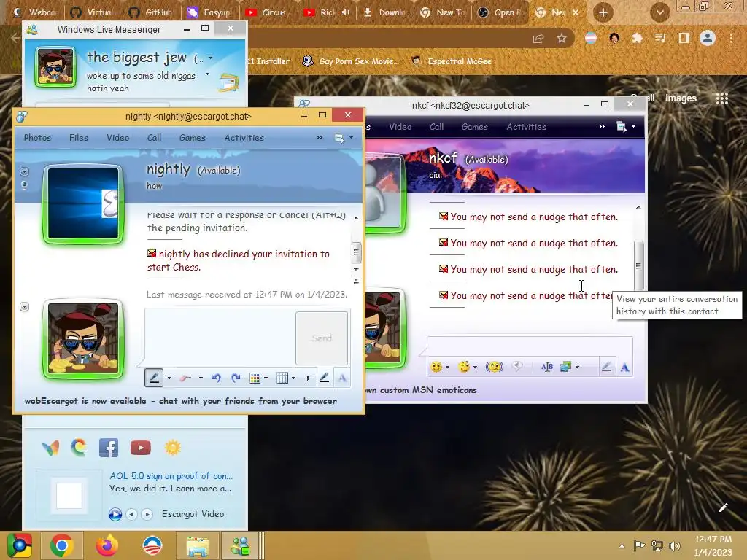Open Games in nightly chat window
747x560 pixels.
pos(193,138)
